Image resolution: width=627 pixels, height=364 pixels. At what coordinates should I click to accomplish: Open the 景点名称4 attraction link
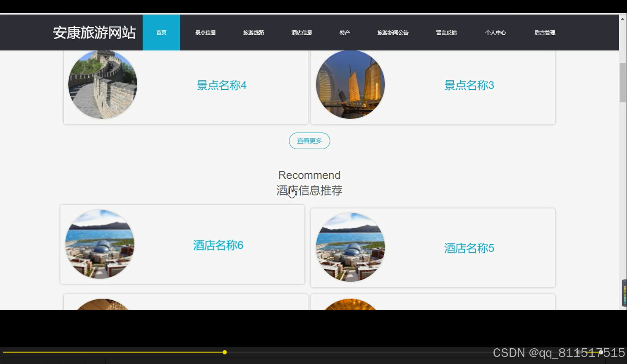coord(222,85)
